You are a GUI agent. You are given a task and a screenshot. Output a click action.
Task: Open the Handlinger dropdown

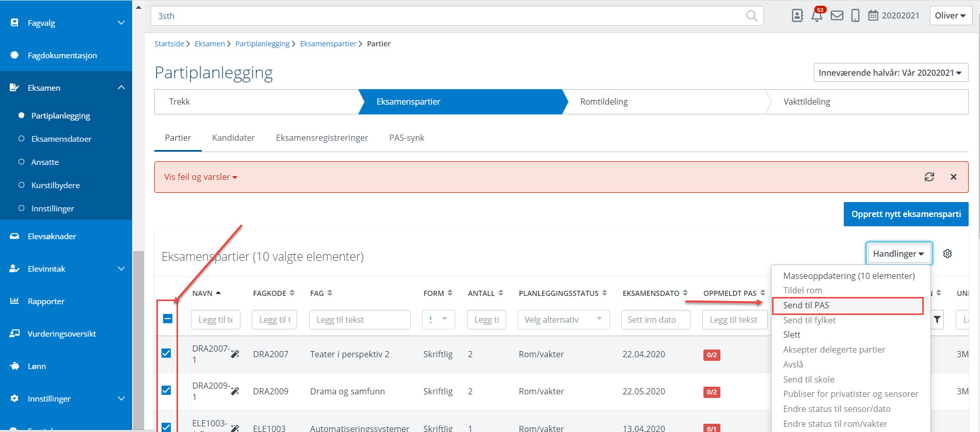click(x=898, y=254)
